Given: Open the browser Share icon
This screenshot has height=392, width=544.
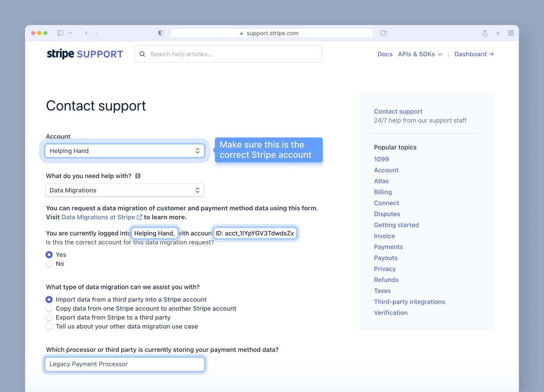Looking at the screenshot, I should pyautogui.click(x=485, y=33).
